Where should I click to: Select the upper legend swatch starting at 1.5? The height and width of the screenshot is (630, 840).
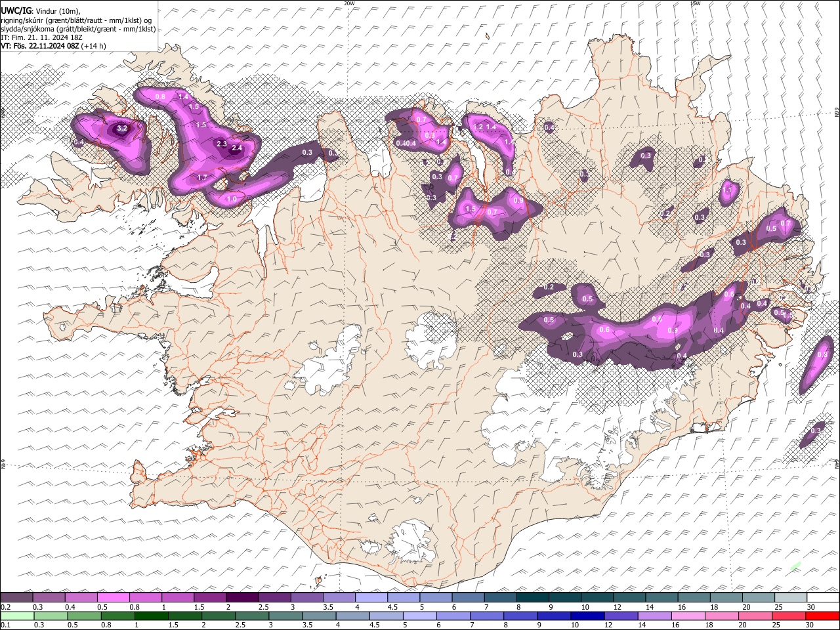(x=210, y=597)
